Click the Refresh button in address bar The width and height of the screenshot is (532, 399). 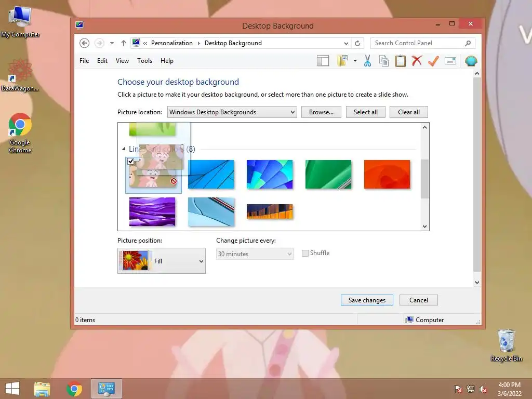357,43
